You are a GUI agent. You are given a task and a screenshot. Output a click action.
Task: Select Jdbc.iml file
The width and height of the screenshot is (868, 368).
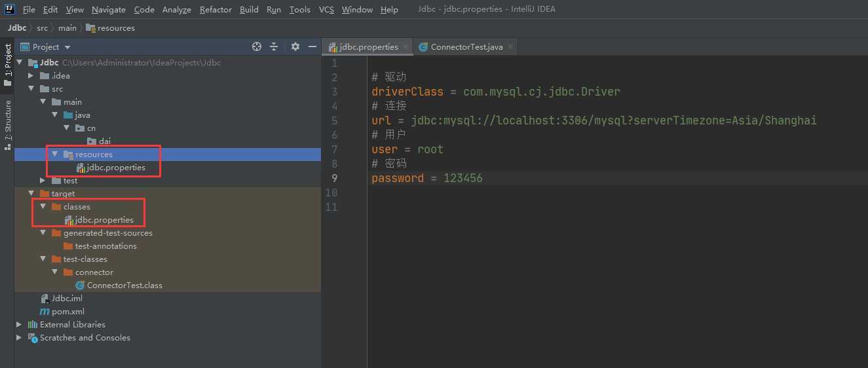[67, 299]
